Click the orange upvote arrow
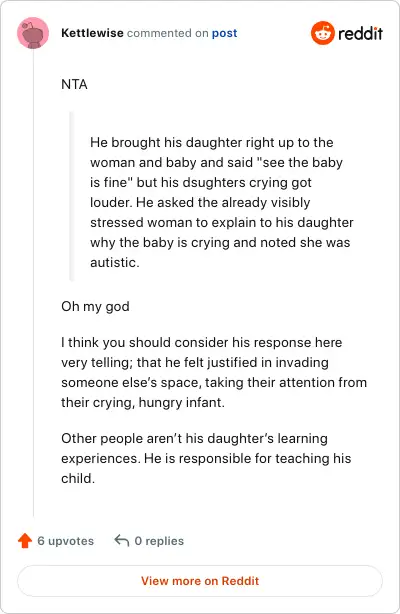 [x=25, y=540]
